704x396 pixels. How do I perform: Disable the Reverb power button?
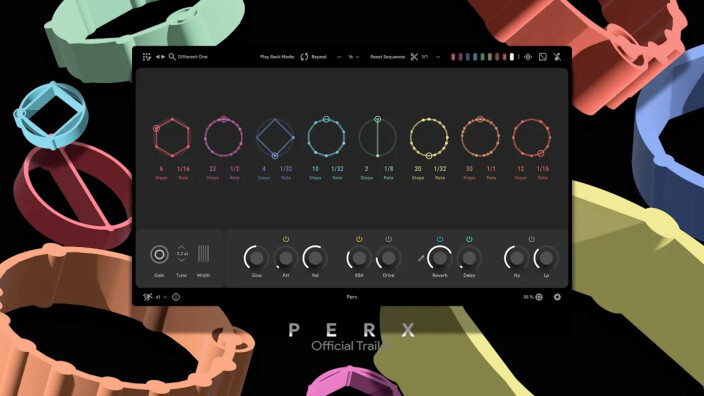click(x=440, y=239)
